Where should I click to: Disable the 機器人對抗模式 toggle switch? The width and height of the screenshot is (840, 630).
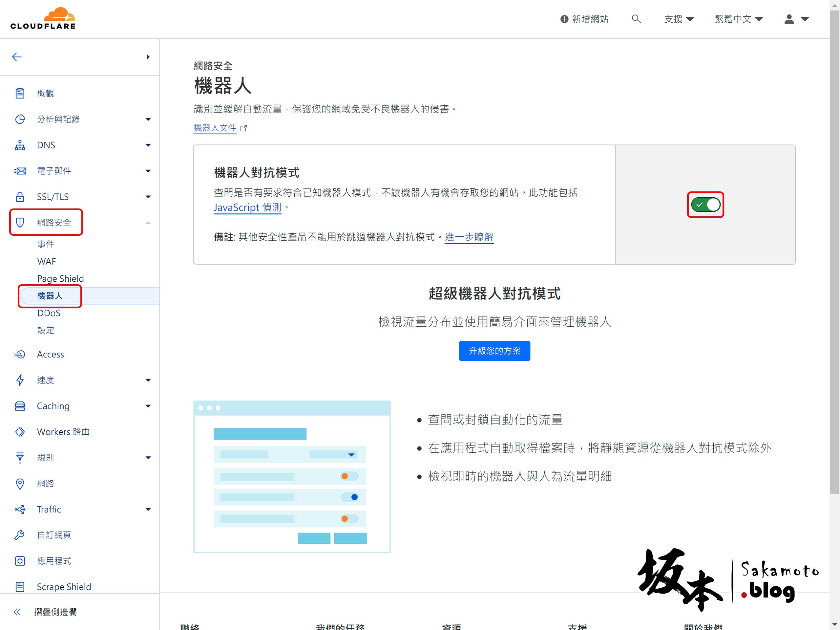705,205
